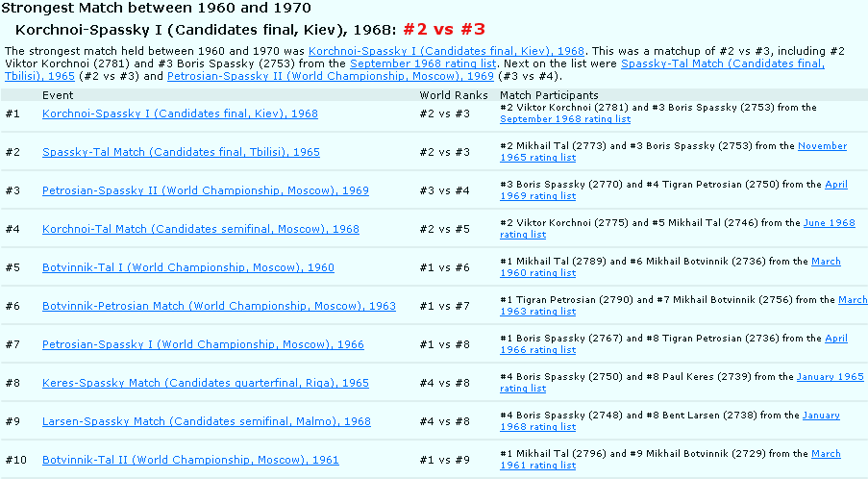Click Botvinnik-Tal II World Championship 1961 link
Screen dimensions: 868x479
click(189, 460)
